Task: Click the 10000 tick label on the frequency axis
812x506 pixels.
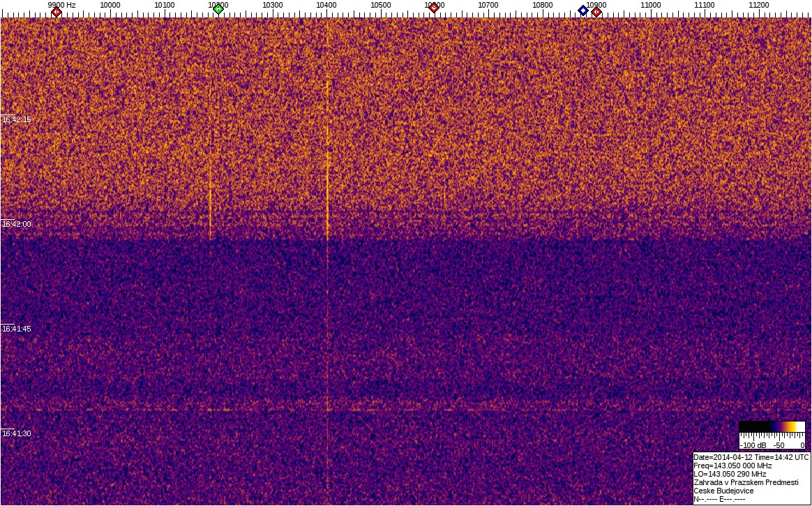Action: [110, 5]
